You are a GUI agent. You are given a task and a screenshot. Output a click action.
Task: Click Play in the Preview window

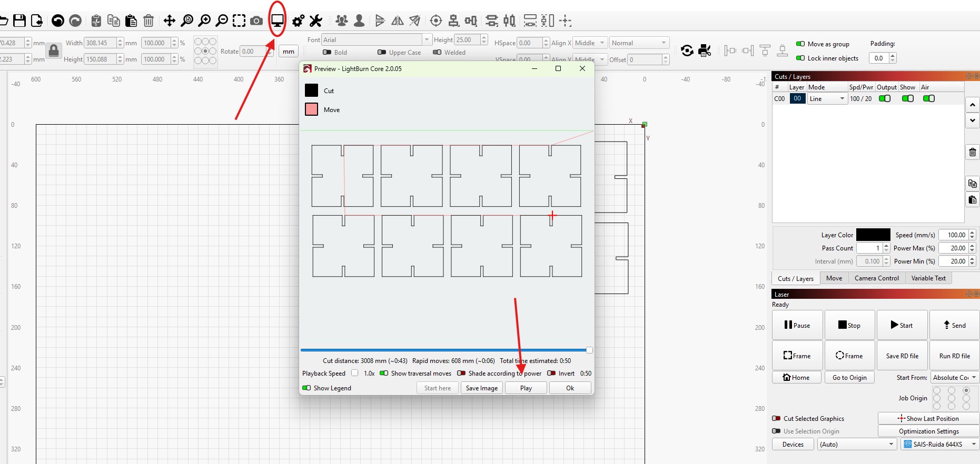[x=526, y=388]
